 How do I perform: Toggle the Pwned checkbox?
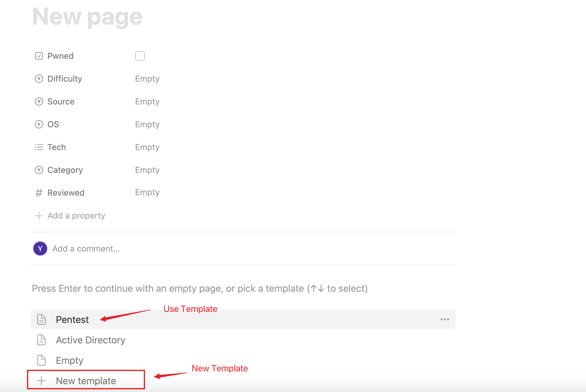140,56
